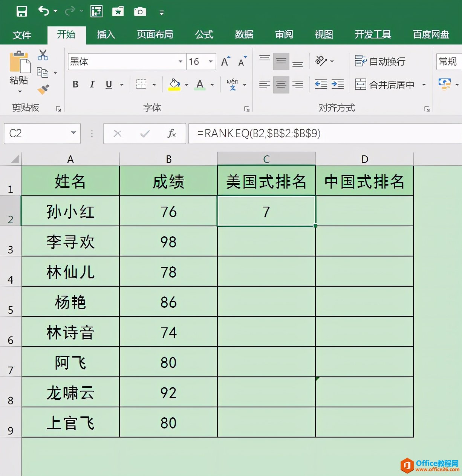Viewport: 462px width, 476px height.
Task: Select center horizontally icon
Action: click(x=281, y=84)
